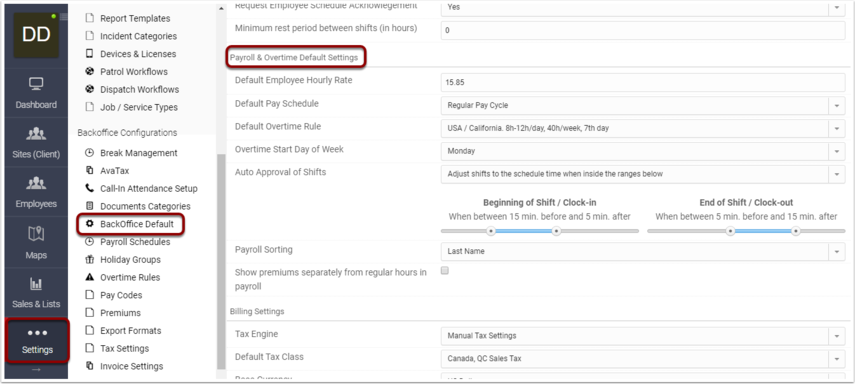Go to Payroll Schedules
Viewport: 855px width, 384px height.
(x=135, y=242)
